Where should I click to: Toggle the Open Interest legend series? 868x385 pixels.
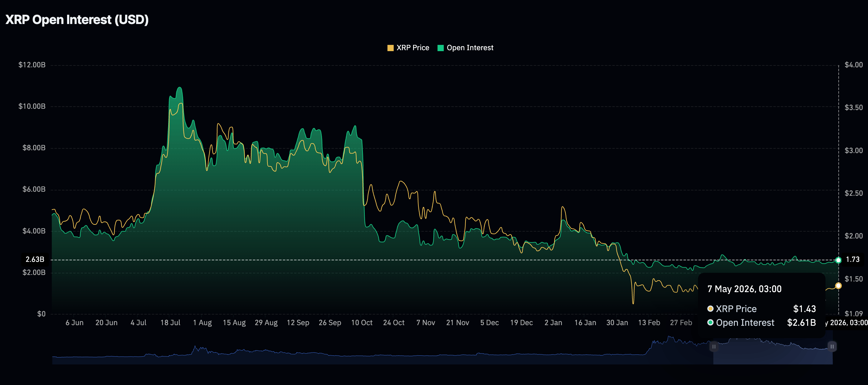[465, 48]
